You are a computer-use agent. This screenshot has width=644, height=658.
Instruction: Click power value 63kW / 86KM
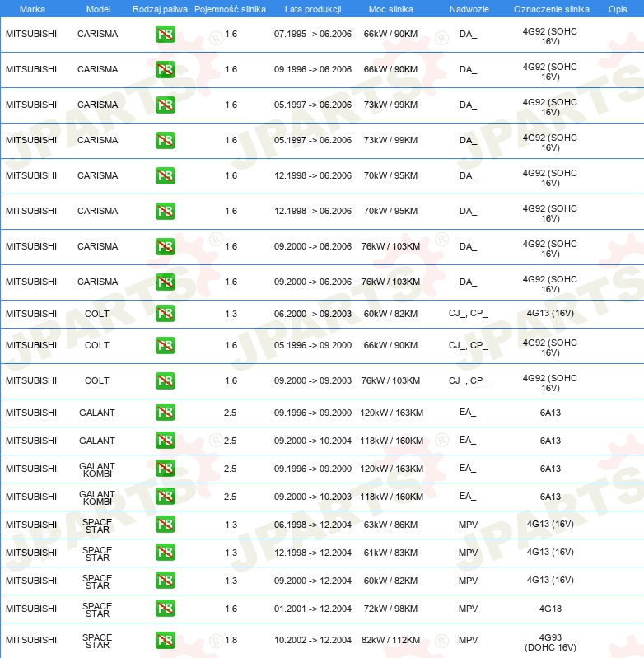click(x=390, y=525)
